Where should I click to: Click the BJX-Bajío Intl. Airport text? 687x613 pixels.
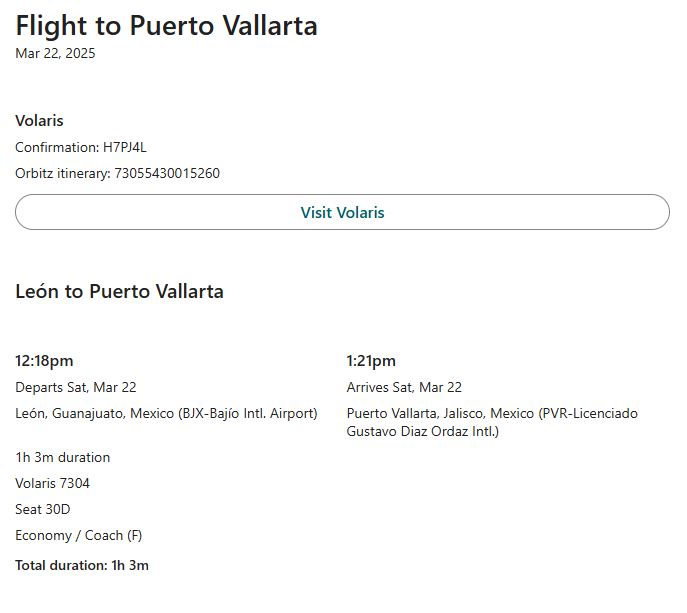(x=248, y=413)
